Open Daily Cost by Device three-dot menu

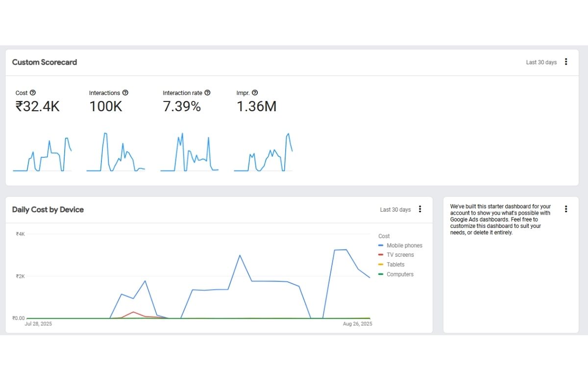pyautogui.click(x=420, y=209)
